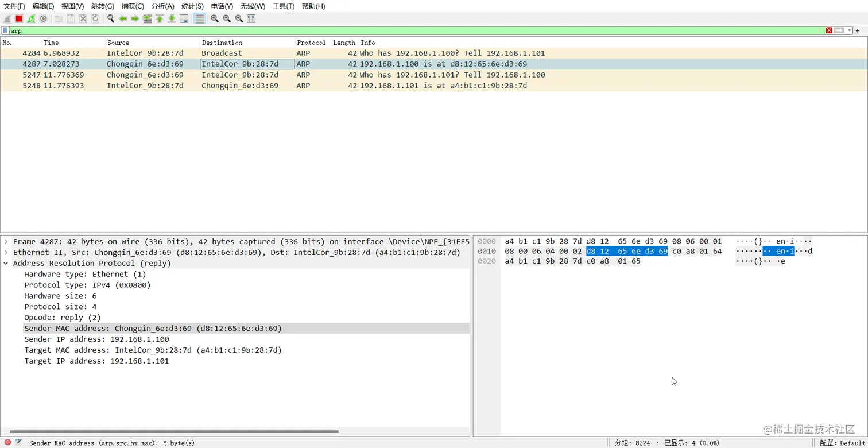Click the reload capture file icon
868x448 pixels.
[x=95, y=18]
